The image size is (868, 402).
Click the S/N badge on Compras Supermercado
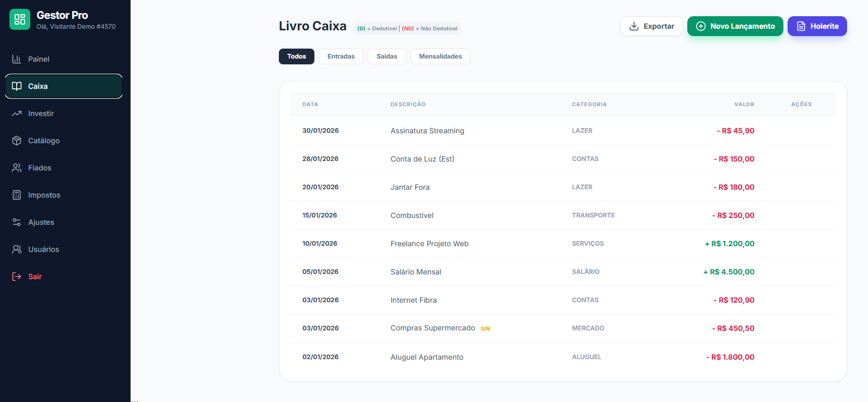485,329
